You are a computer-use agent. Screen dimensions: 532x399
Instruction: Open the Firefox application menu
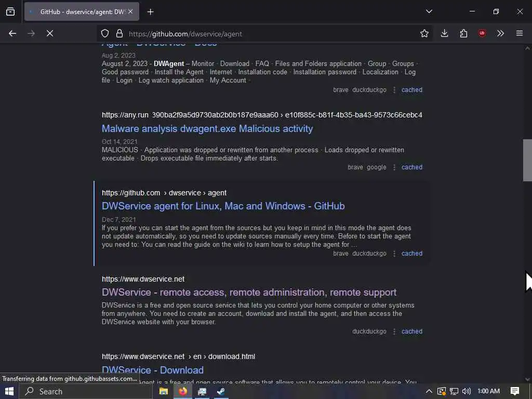pos(519,33)
